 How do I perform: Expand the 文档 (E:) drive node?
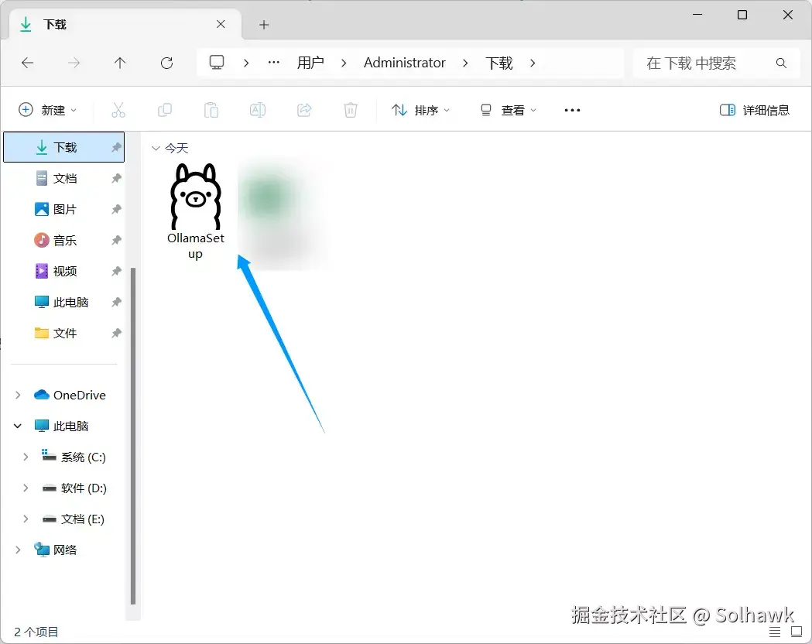(x=26, y=519)
